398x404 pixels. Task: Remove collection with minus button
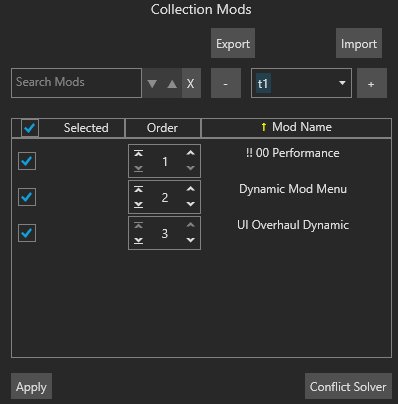[226, 83]
